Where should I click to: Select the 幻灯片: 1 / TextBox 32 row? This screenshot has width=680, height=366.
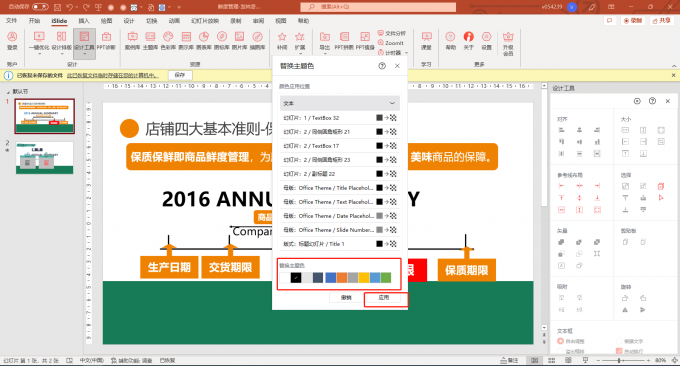(x=340, y=118)
